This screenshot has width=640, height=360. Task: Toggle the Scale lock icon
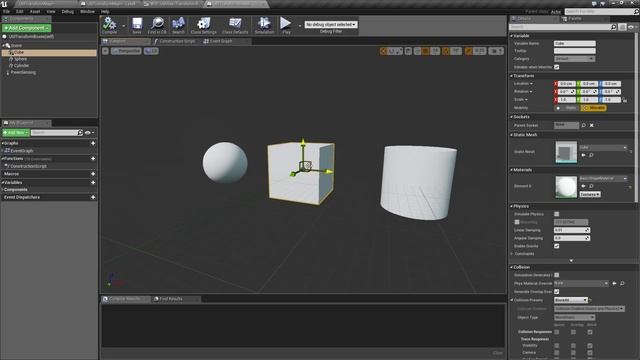point(625,100)
